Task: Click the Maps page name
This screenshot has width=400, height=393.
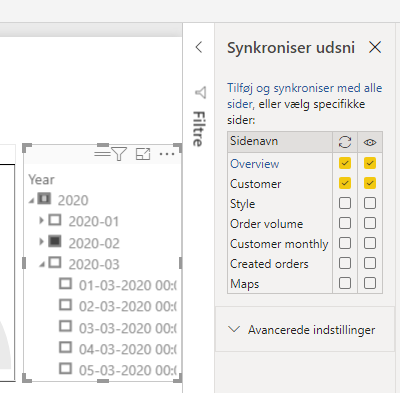Action: pos(245,284)
